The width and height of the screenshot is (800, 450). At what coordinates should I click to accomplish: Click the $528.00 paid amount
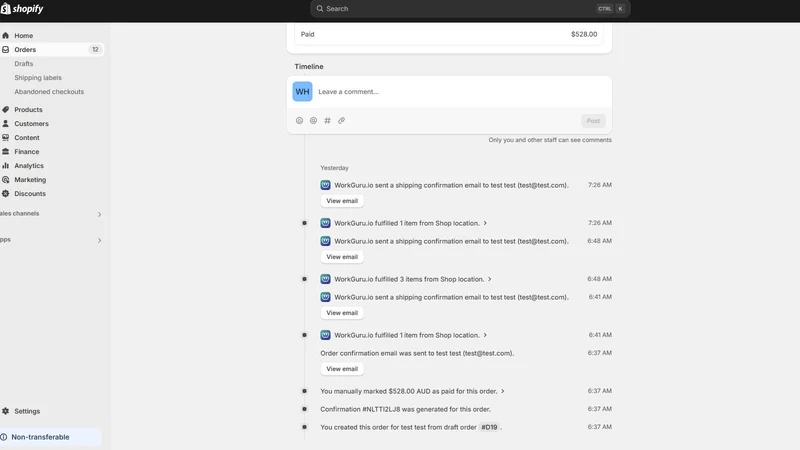[584, 34]
